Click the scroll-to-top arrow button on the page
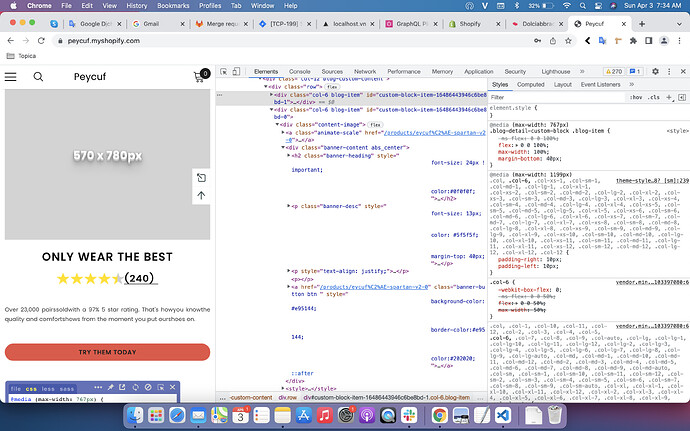 pyautogui.click(x=201, y=195)
